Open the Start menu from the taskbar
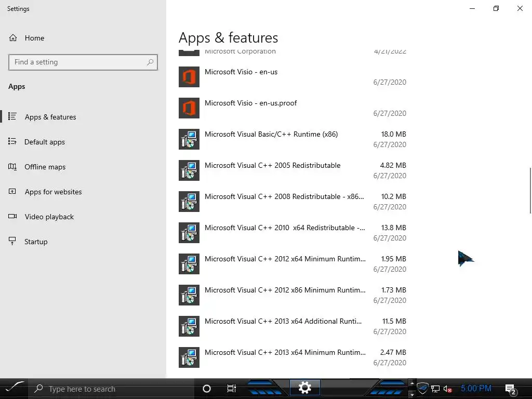Viewport: 532px width, 399px height. click(14, 388)
